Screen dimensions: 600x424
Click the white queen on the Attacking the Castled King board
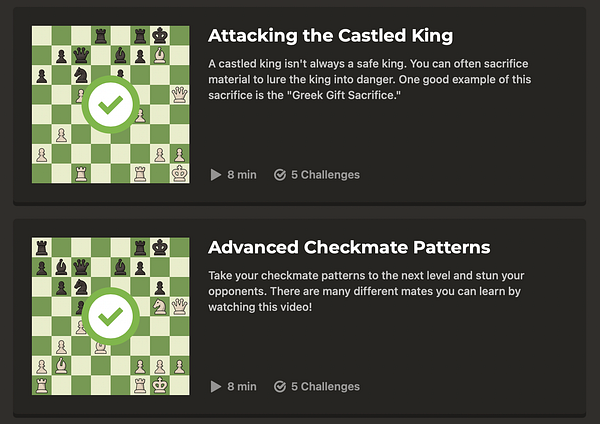(x=180, y=95)
